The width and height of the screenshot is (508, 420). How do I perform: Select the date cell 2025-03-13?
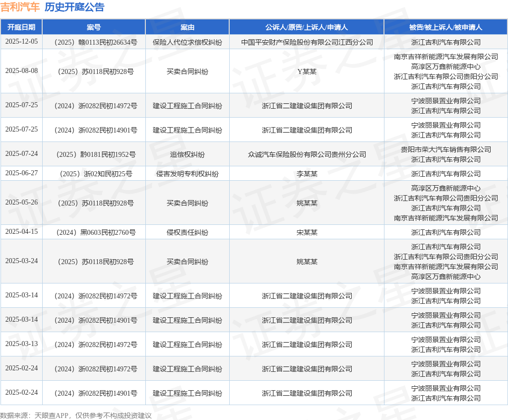pyautogui.click(x=21, y=344)
